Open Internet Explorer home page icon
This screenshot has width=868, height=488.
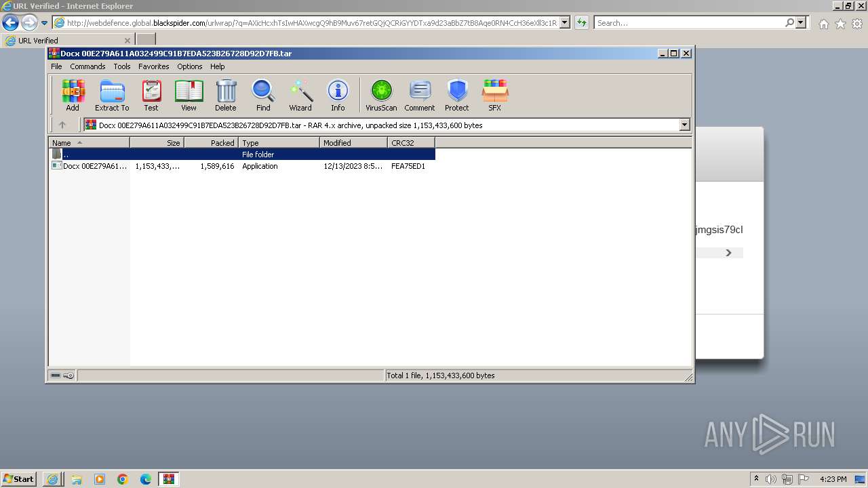(823, 24)
